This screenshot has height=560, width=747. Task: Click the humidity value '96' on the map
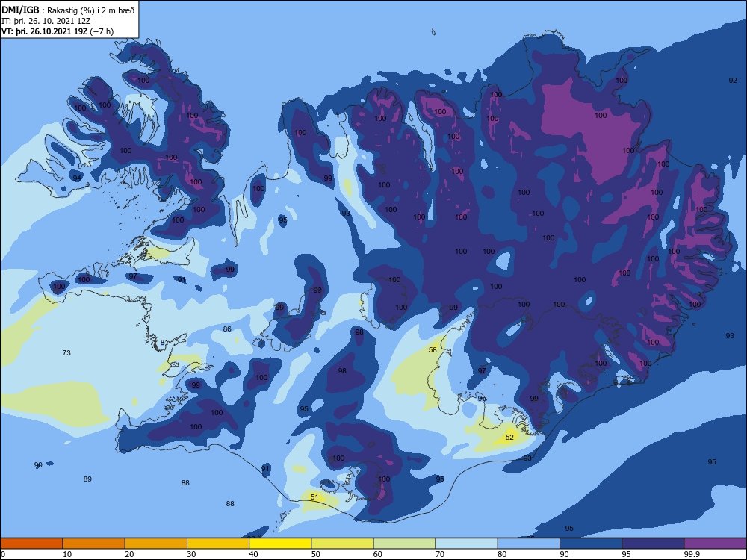pos(482,399)
